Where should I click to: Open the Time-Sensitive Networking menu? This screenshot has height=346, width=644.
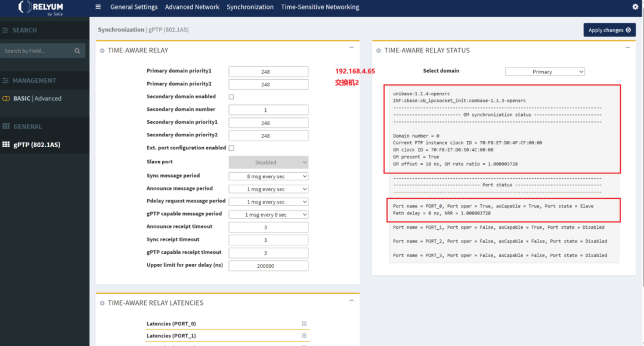320,7
